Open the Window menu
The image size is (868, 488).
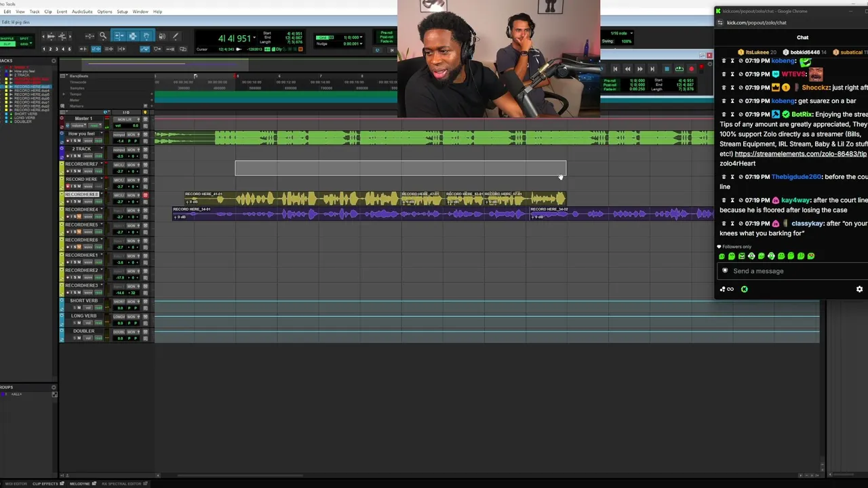tap(140, 12)
